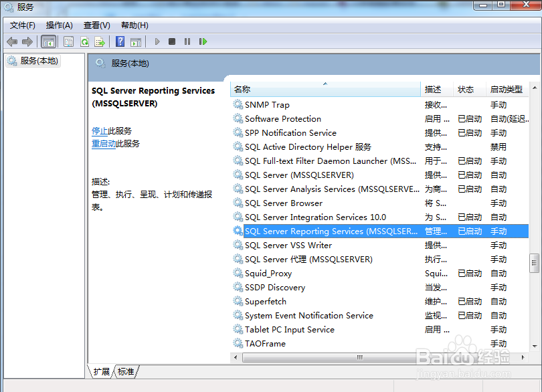Sort by the 描述 column header
542x392 pixels.
click(436, 89)
